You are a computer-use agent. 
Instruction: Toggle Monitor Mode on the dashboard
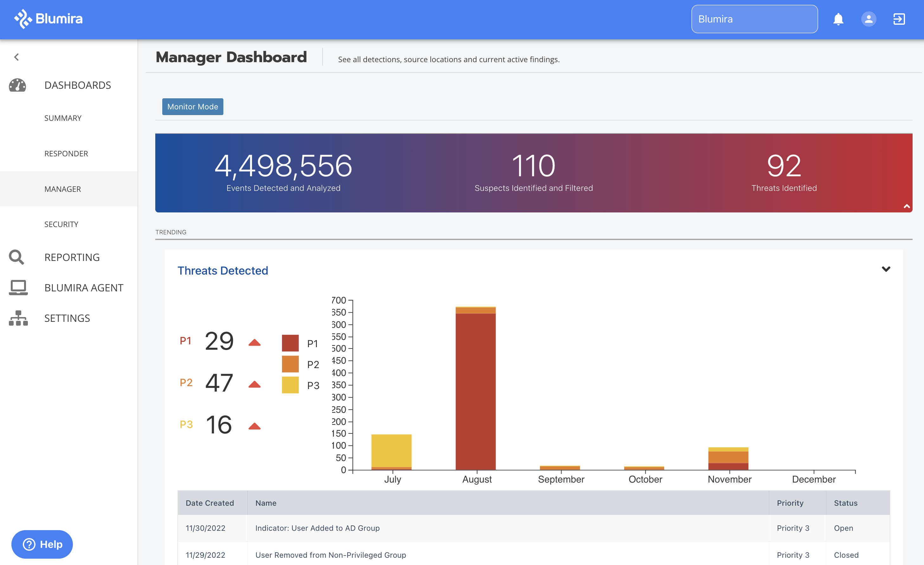[192, 107]
